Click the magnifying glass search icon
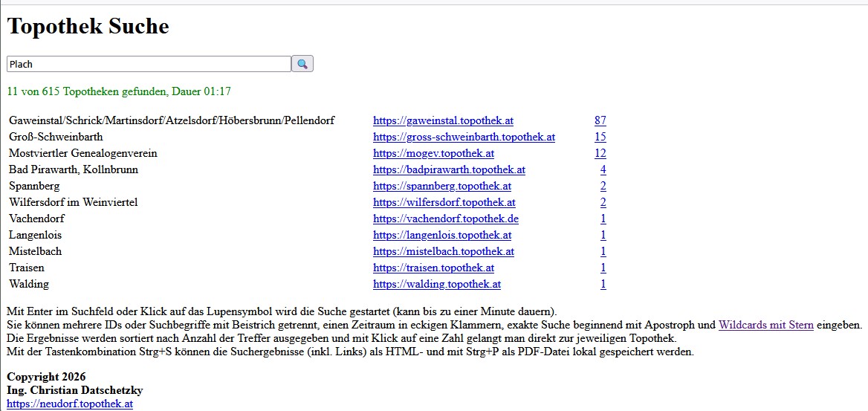868x411 pixels. click(302, 64)
